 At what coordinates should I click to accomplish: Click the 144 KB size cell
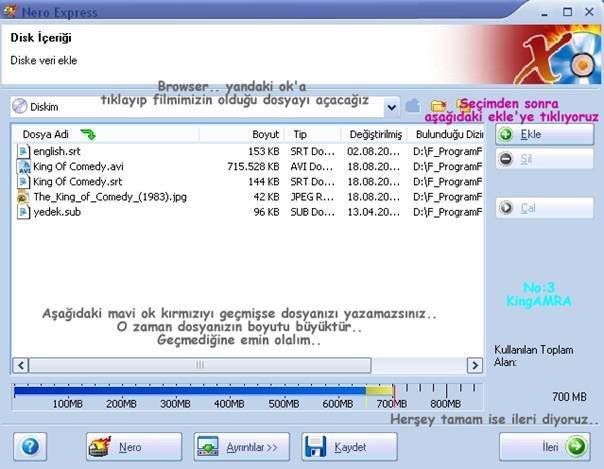click(263, 181)
